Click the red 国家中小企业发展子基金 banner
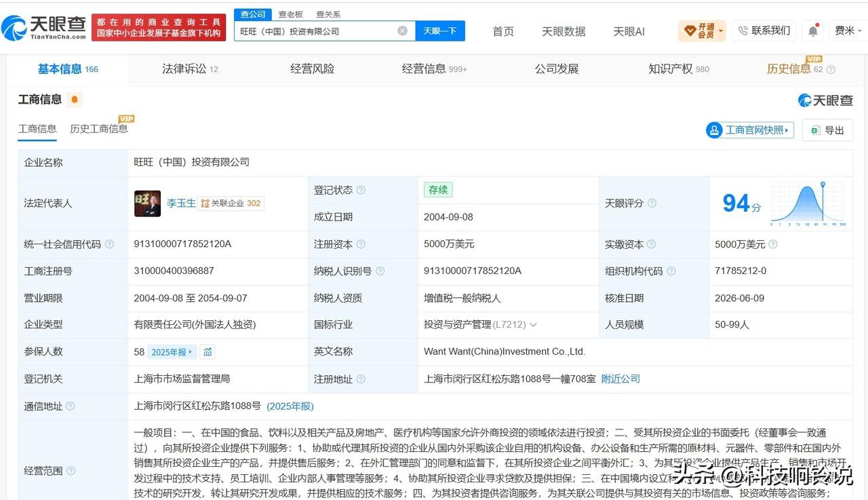Image resolution: width=868 pixels, height=500 pixels. click(x=159, y=28)
